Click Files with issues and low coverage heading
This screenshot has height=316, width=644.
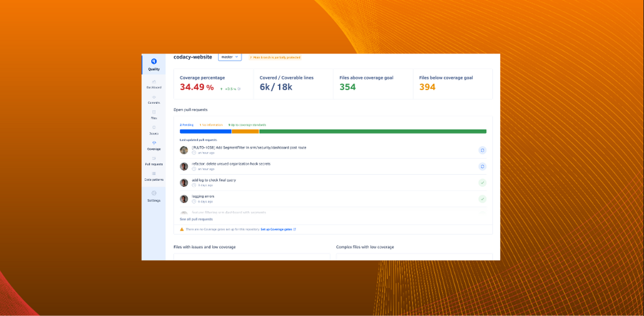pos(205,247)
